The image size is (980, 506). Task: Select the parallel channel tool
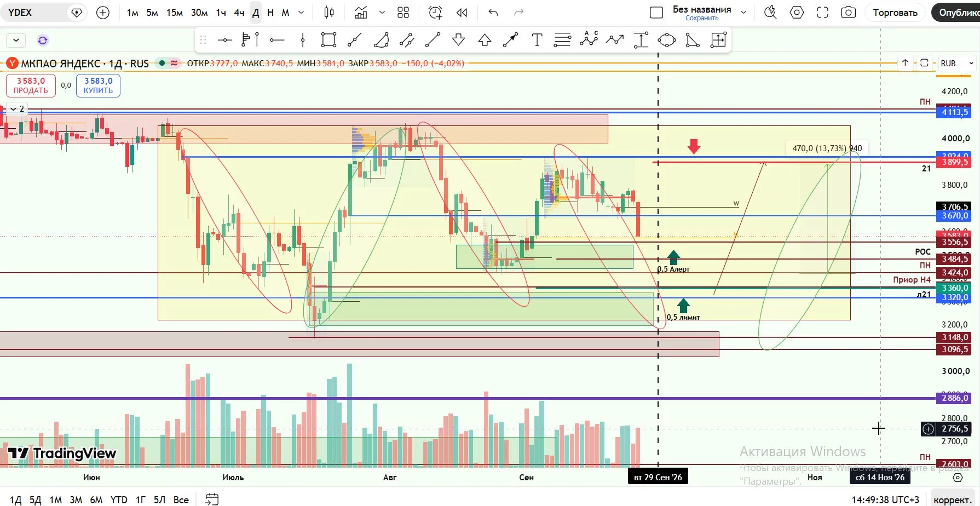407,40
